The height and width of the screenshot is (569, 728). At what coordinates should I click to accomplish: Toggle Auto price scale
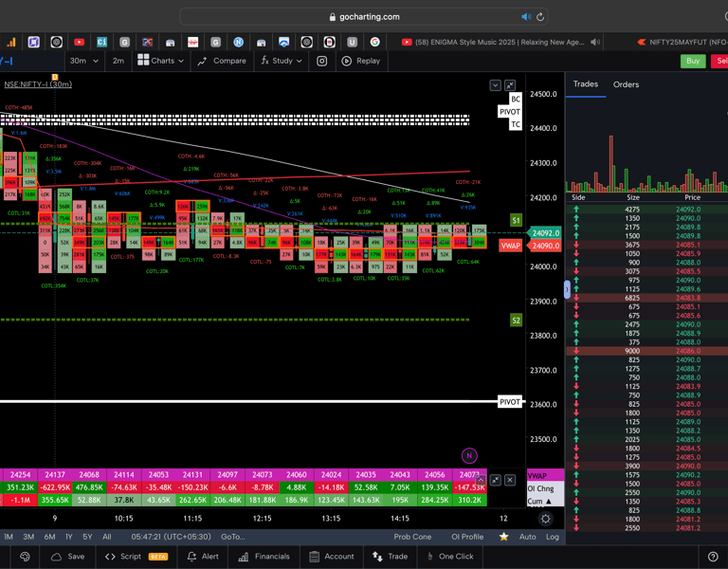point(527,537)
